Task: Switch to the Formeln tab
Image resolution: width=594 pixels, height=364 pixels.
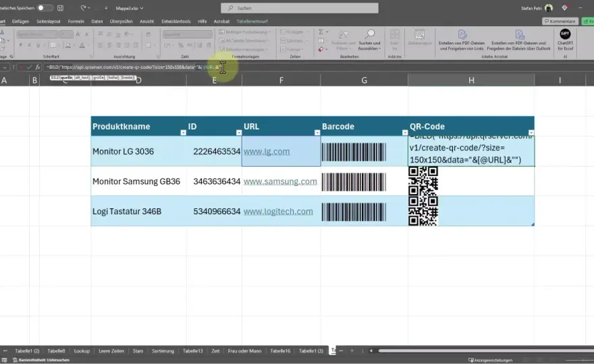Action: [76, 21]
